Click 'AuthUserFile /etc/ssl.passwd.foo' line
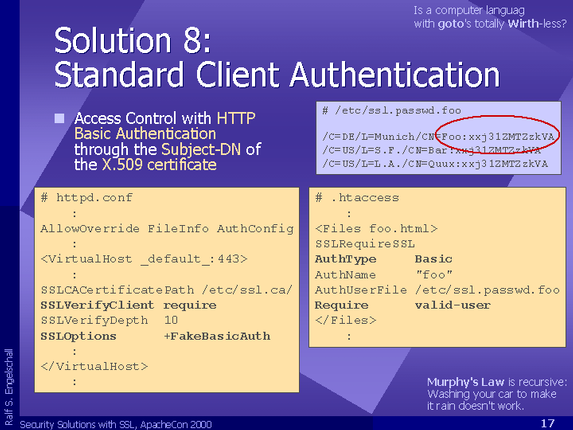 pyautogui.click(x=437, y=290)
